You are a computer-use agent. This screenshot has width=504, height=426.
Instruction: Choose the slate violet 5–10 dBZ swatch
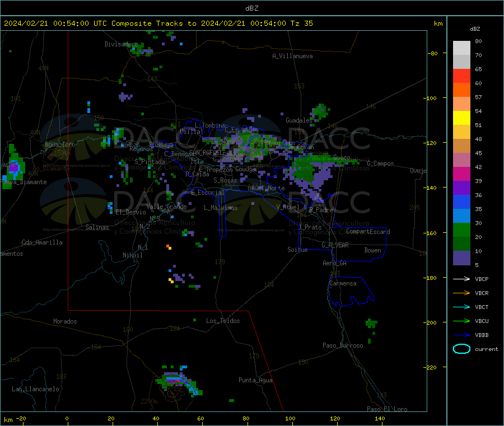(x=461, y=258)
